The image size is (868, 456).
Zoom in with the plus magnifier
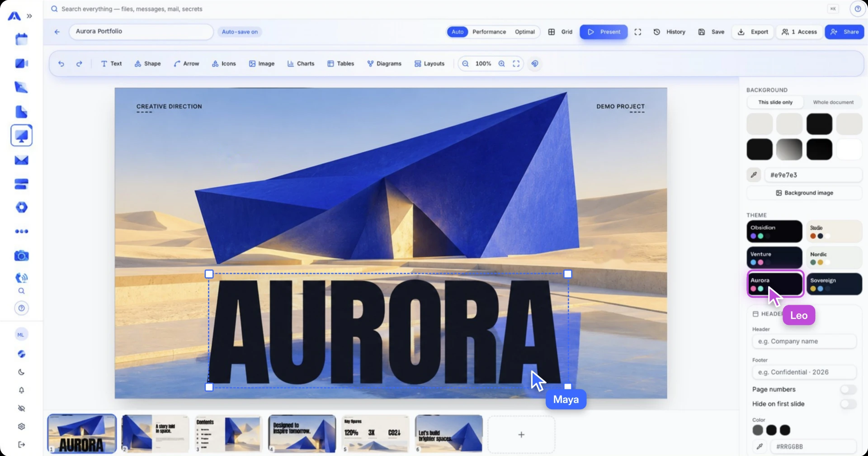pyautogui.click(x=501, y=64)
